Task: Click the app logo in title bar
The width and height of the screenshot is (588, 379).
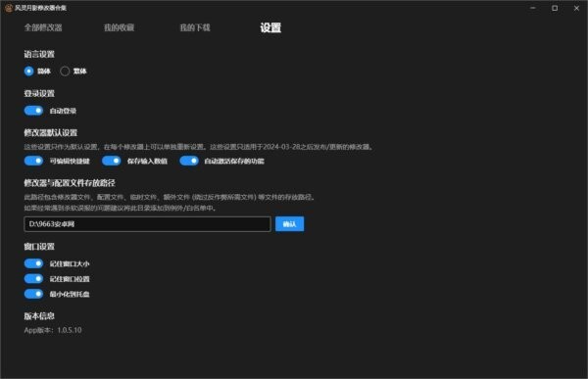Action: (9, 8)
